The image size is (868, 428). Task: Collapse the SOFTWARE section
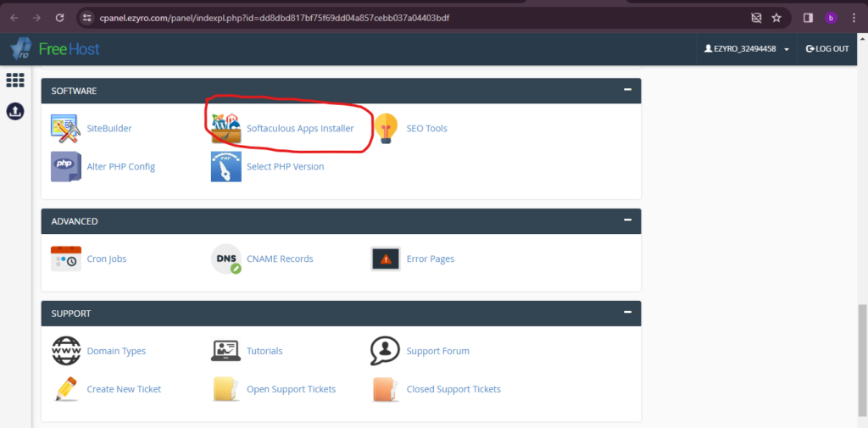click(x=627, y=90)
